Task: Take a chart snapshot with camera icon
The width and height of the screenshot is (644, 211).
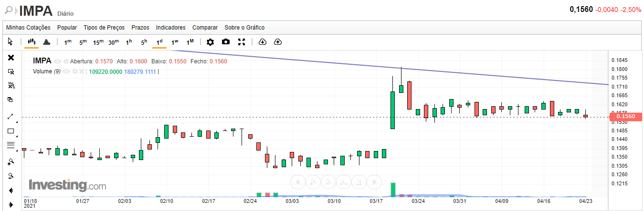Action: point(226,42)
